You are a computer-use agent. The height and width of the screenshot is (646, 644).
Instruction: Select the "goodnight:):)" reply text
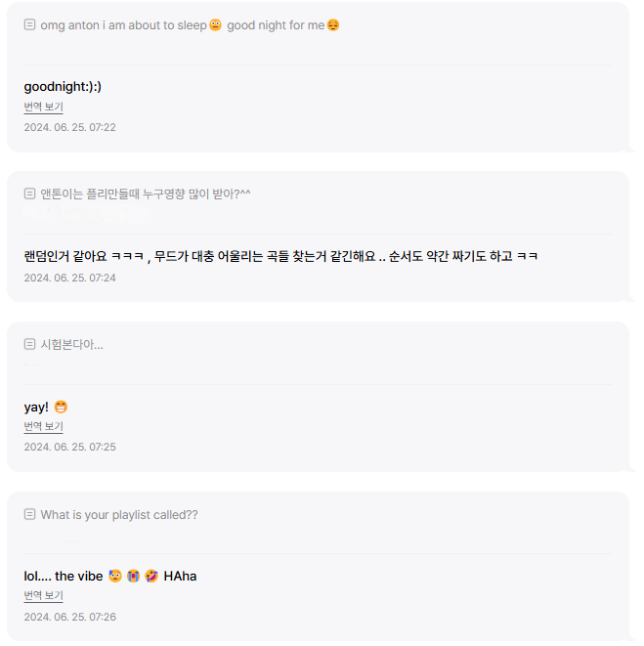point(63,87)
